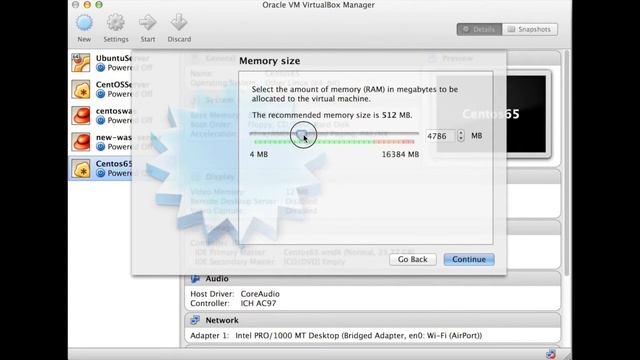Screen dimensions: 640x360
Task: Click the Go Back button
Action: (x=413, y=260)
